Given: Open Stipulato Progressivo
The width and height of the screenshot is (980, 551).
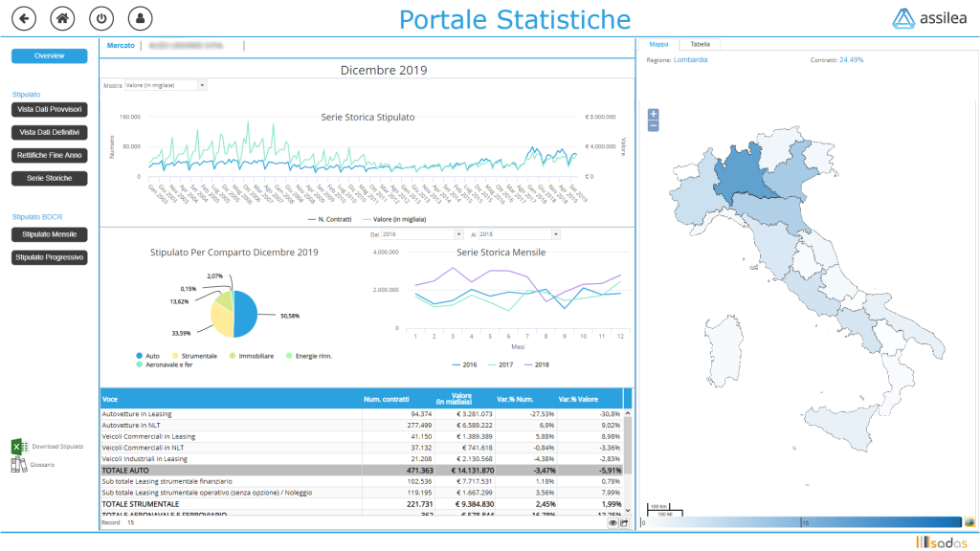Looking at the screenshot, I should (x=50, y=257).
